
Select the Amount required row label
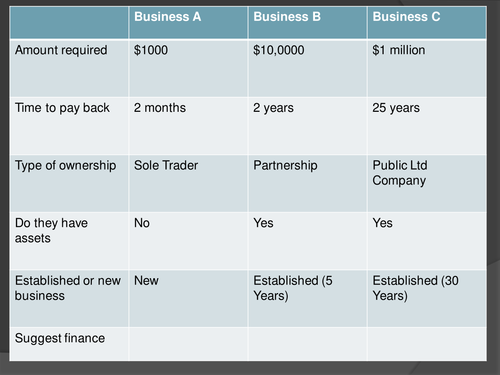(69, 68)
